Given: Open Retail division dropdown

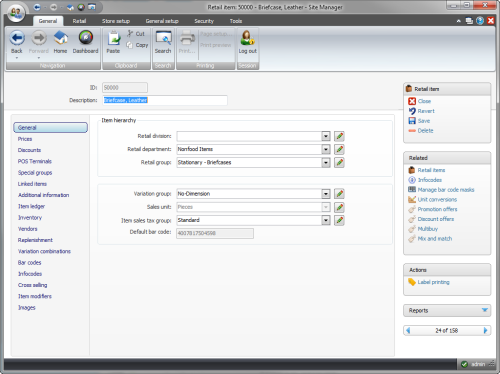Looking at the screenshot, I should coord(326,136).
